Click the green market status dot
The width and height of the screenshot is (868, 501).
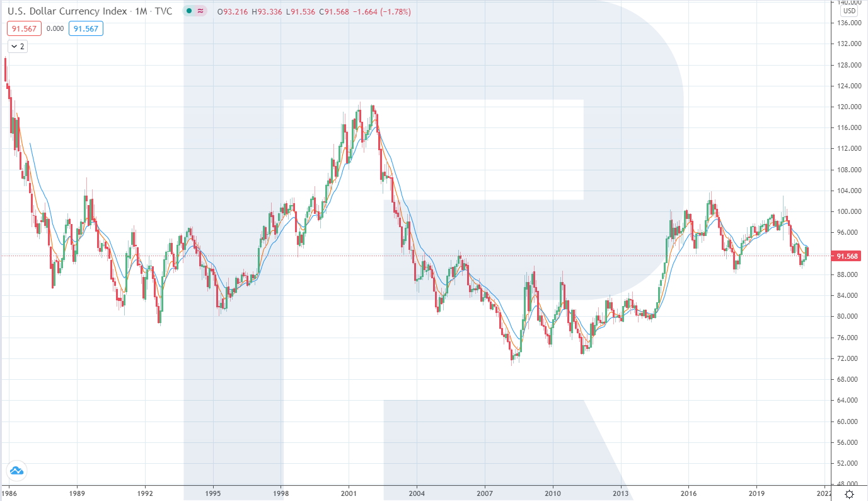pyautogui.click(x=189, y=11)
